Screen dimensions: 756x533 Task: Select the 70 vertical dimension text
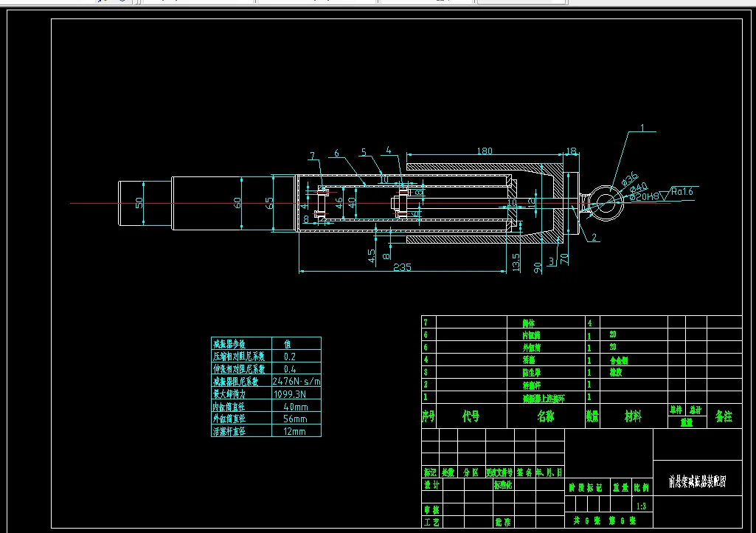tap(564, 259)
